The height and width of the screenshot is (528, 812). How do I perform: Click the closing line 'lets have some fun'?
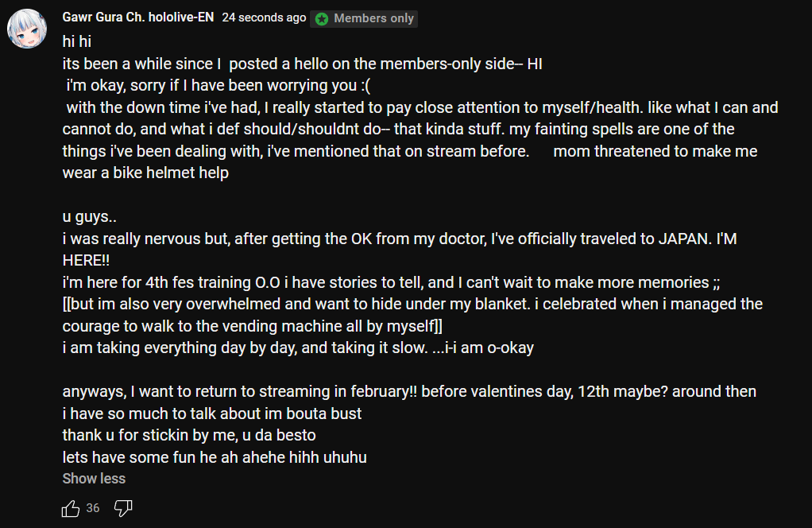(x=215, y=457)
